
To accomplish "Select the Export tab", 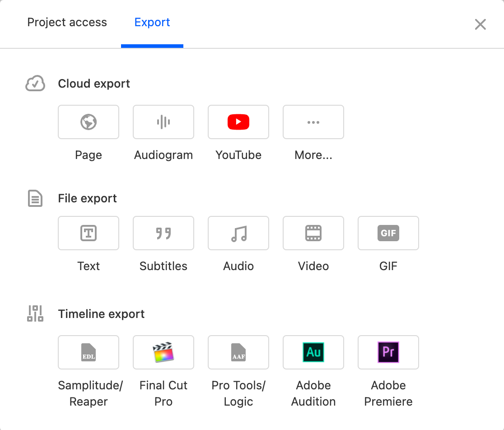I will click(152, 22).
